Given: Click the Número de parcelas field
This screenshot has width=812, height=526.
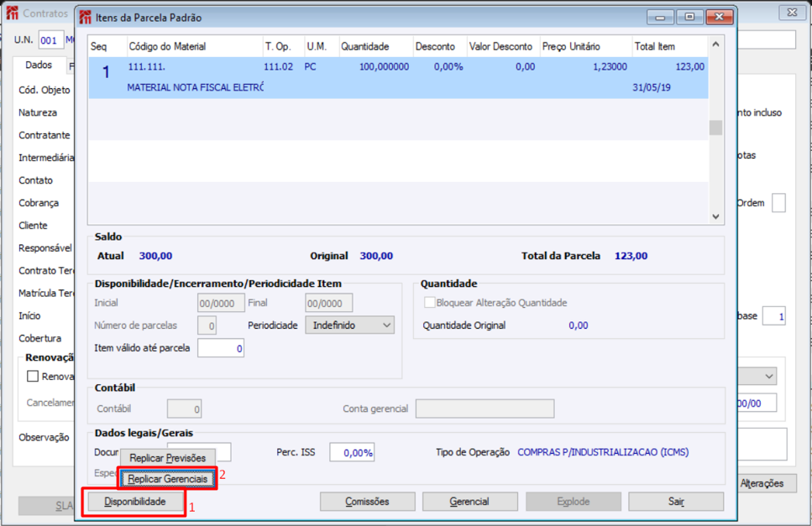Looking at the screenshot, I should click(x=207, y=325).
